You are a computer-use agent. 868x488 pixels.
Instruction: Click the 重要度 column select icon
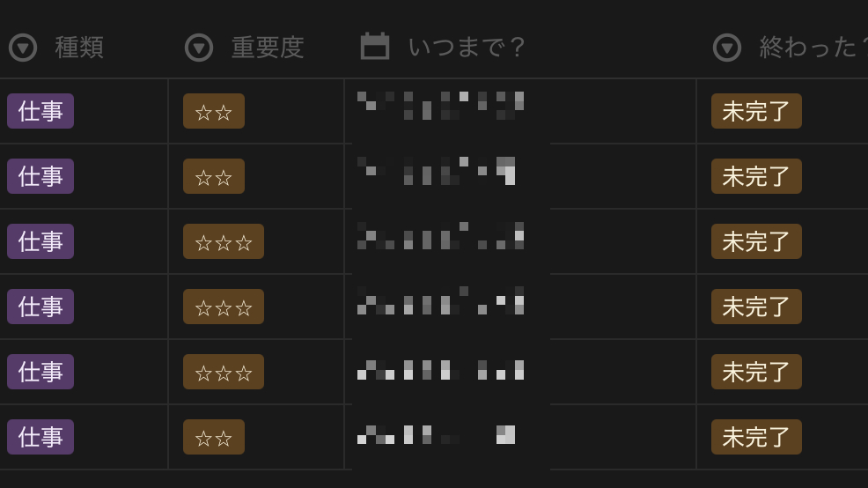[199, 48]
